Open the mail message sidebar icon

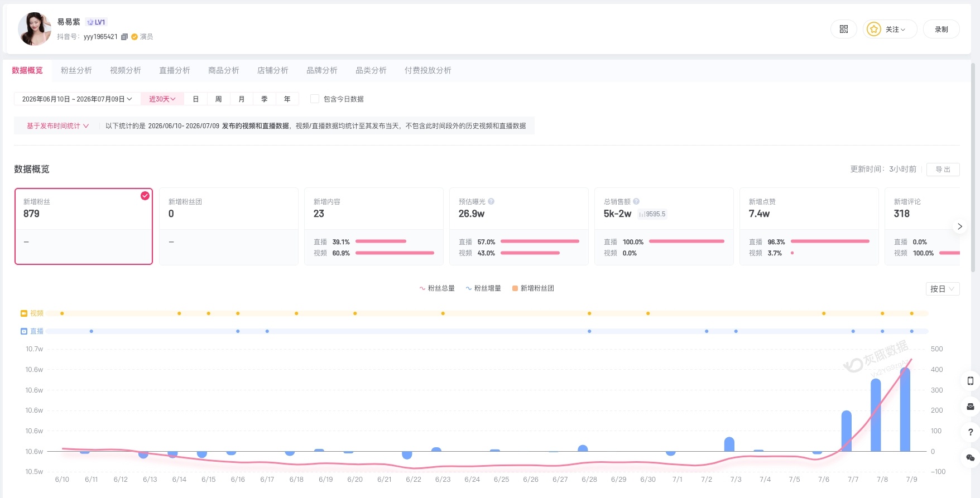point(971,407)
